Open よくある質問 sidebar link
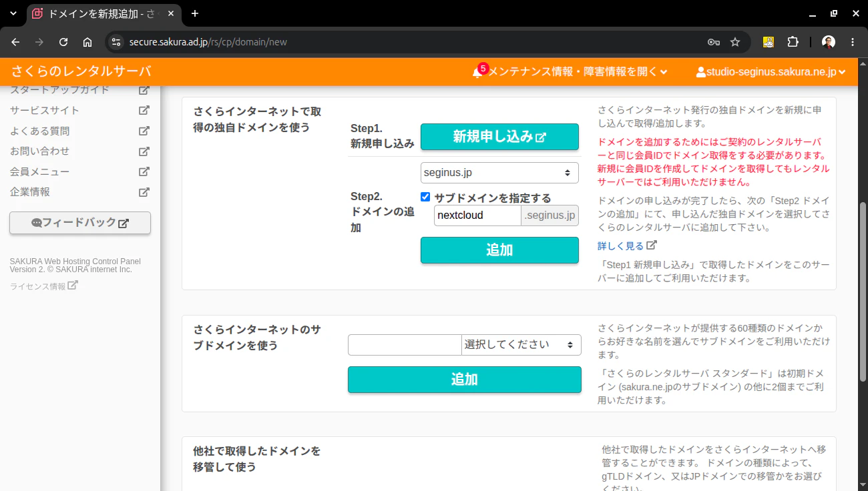868x491 pixels. tap(39, 131)
